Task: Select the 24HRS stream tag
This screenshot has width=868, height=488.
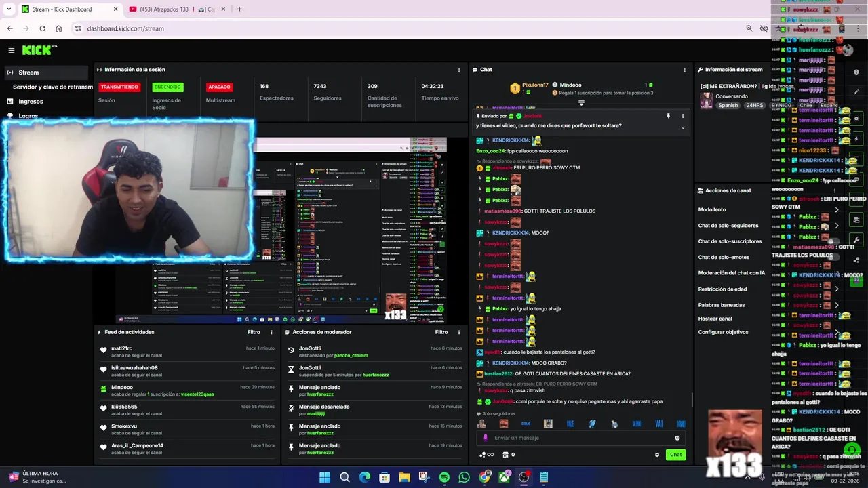Action: 755,105
